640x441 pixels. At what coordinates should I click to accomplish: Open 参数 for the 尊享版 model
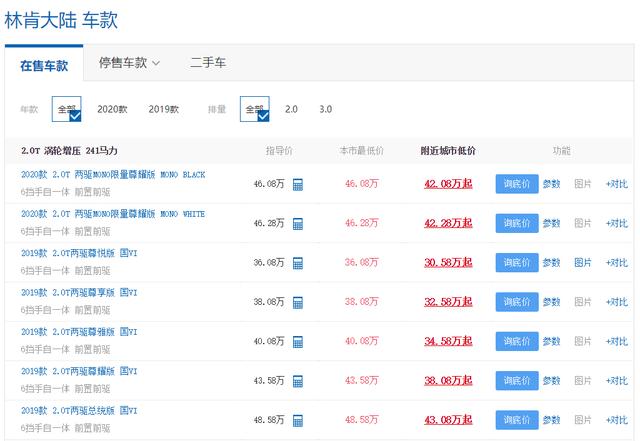coord(551,302)
